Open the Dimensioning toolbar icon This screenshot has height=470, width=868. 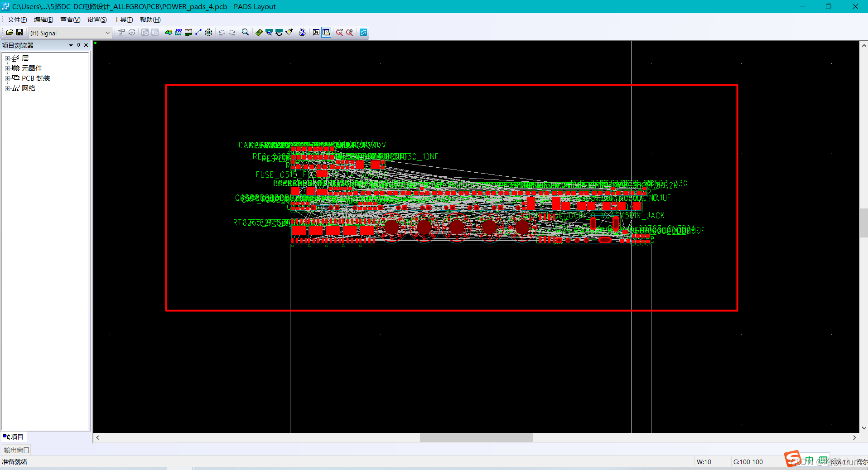coord(188,32)
